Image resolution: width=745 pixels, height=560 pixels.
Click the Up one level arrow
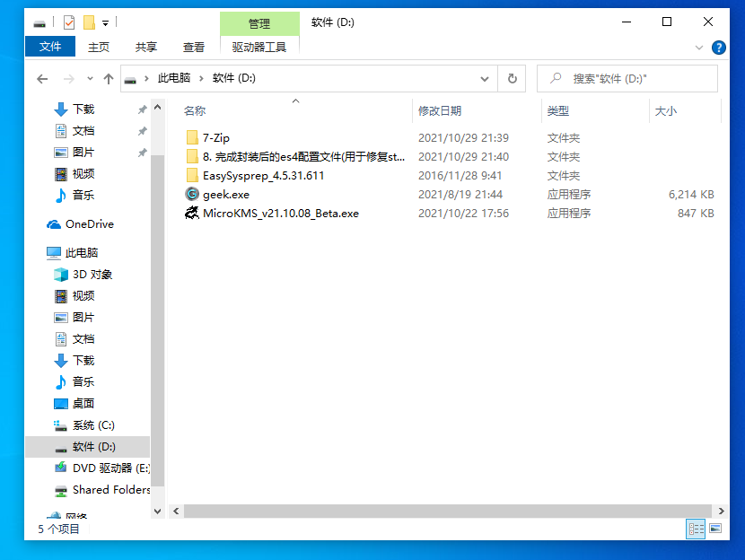(109, 79)
